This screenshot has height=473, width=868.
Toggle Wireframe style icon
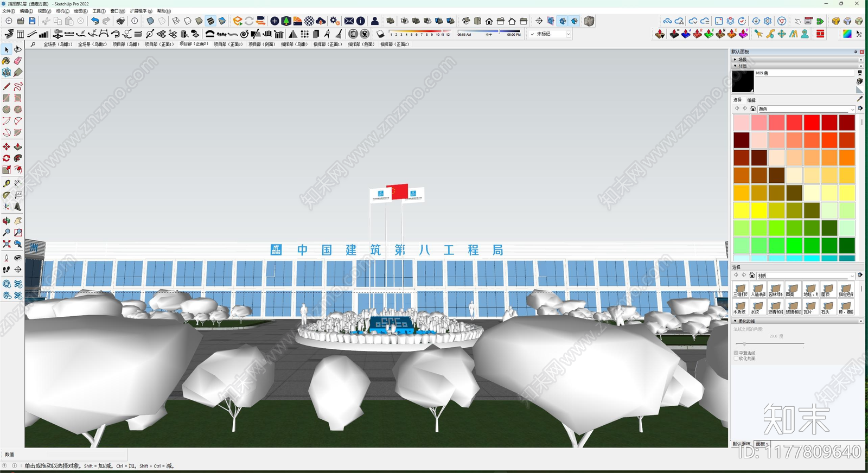[x=176, y=21]
